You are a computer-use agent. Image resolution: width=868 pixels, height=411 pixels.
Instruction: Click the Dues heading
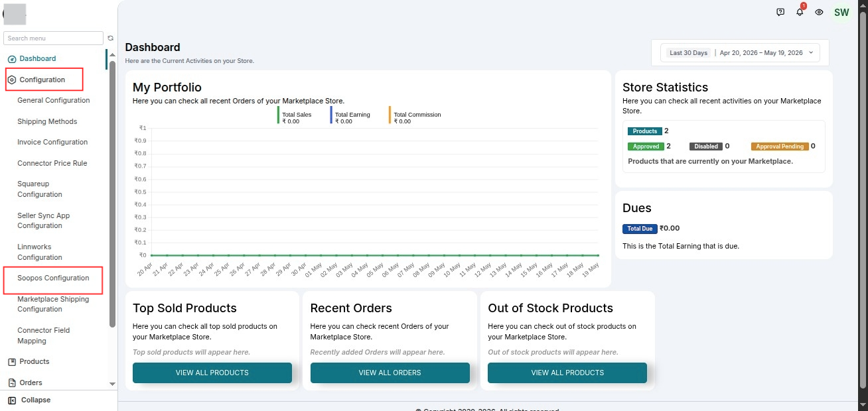coord(637,208)
